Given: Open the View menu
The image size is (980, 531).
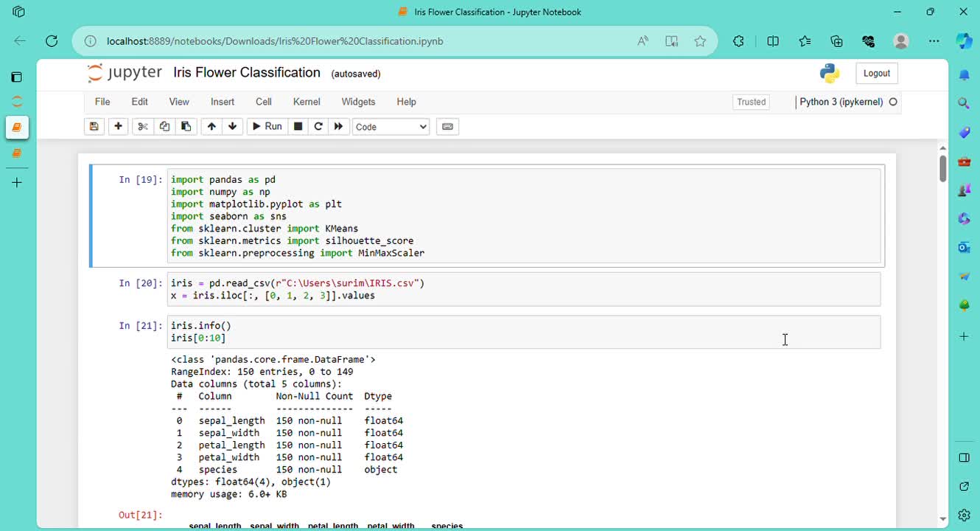Looking at the screenshot, I should click(x=179, y=102).
